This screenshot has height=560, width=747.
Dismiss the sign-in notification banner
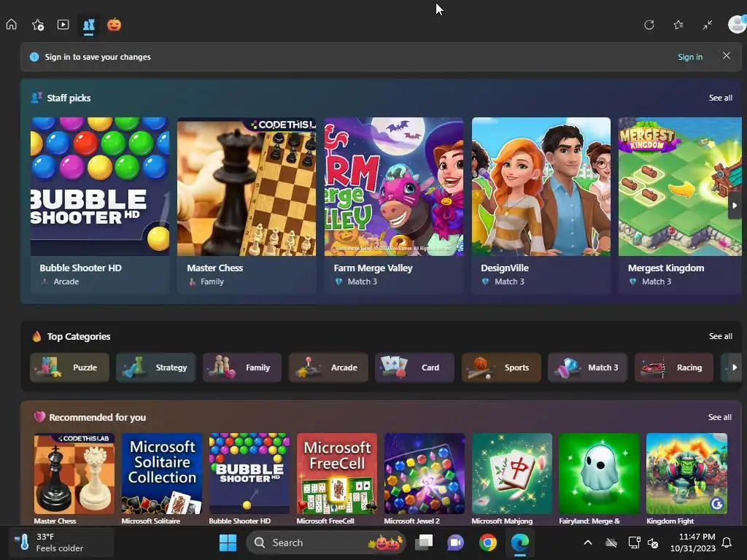[x=726, y=55]
